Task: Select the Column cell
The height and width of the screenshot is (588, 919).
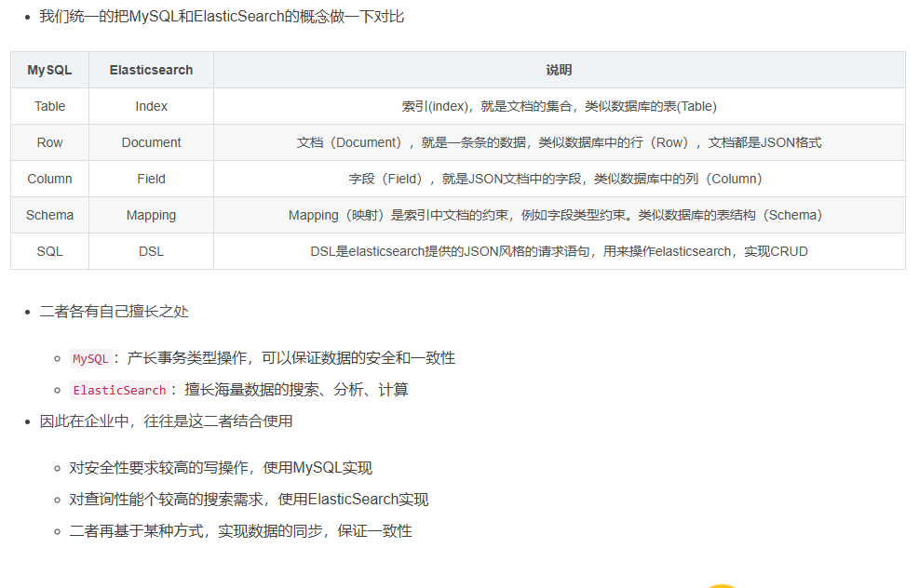Action: (x=50, y=180)
